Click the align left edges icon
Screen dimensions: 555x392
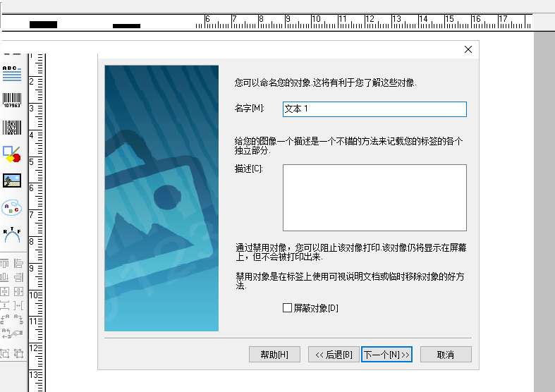[18, 264]
